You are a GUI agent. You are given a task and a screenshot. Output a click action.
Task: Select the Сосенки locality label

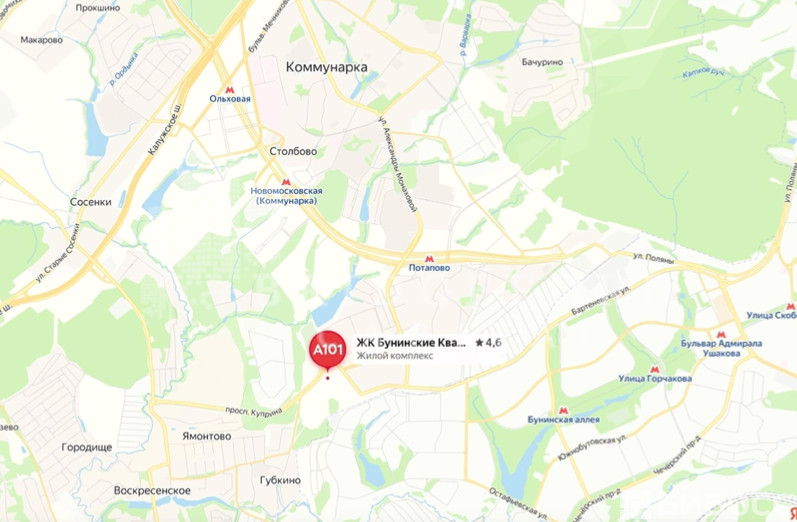(90, 202)
